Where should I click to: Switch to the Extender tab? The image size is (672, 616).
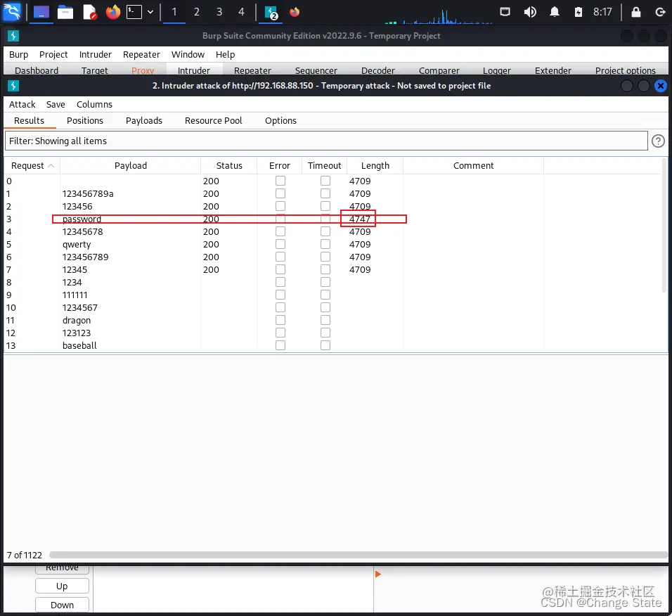tap(553, 70)
